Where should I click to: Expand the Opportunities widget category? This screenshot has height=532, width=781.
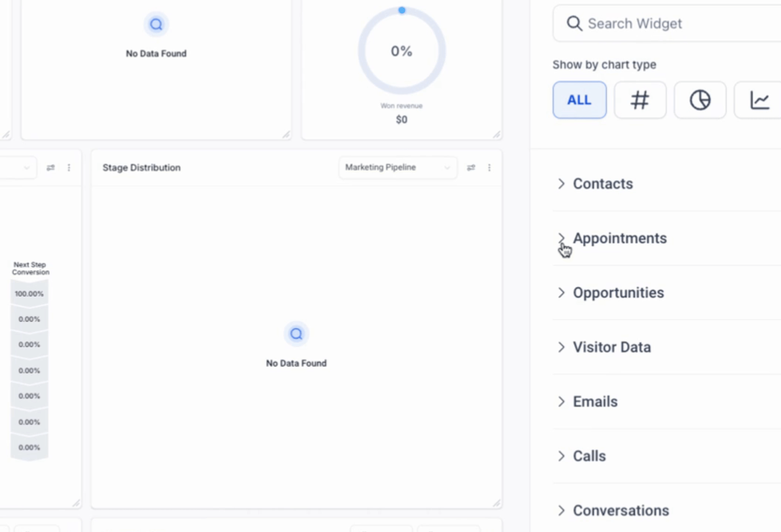pos(618,293)
